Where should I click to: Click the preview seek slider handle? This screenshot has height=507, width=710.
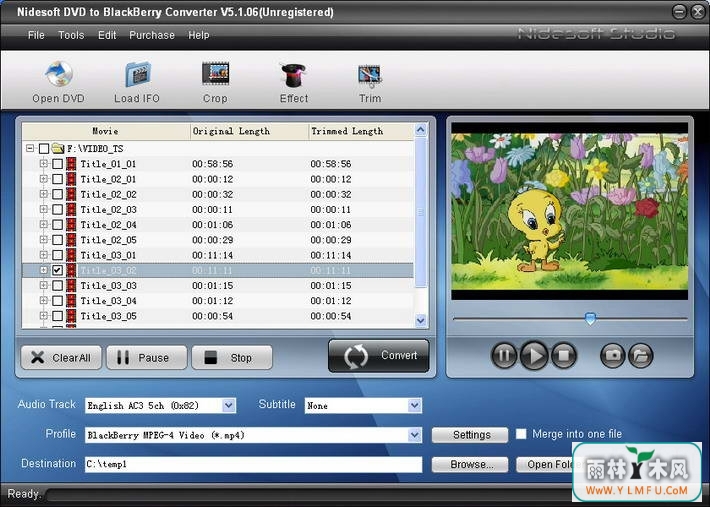point(590,318)
